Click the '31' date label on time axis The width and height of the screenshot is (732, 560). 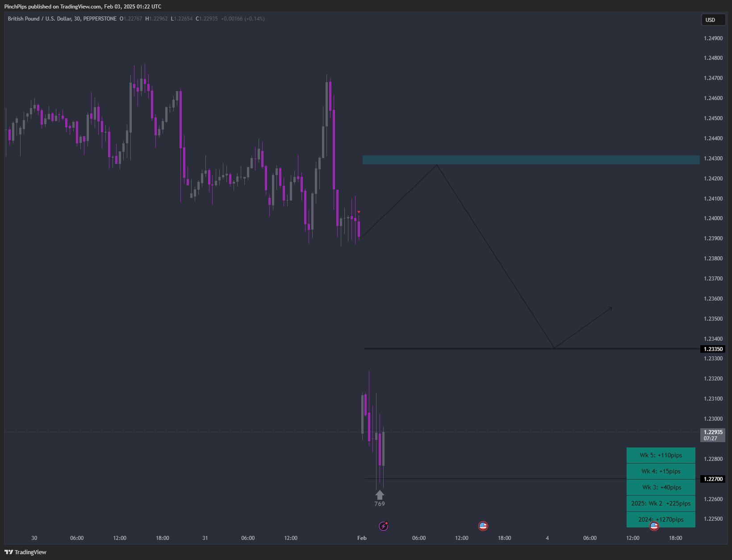pos(205,538)
